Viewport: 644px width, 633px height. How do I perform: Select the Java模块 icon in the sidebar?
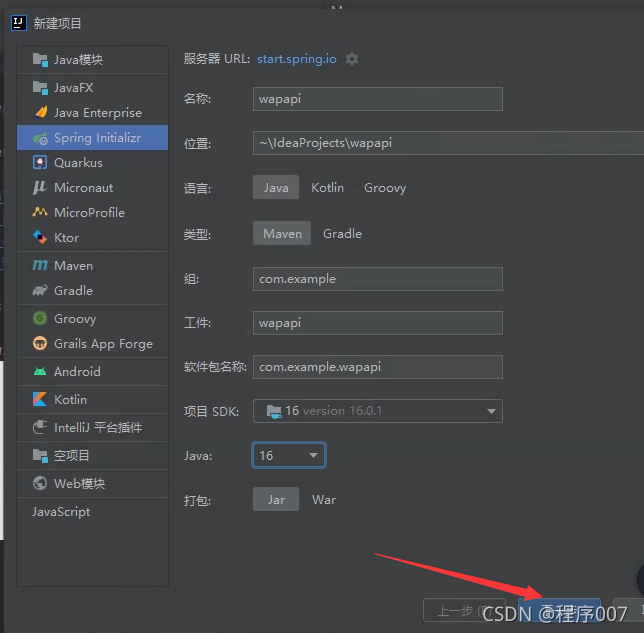(x=40, y=60)
